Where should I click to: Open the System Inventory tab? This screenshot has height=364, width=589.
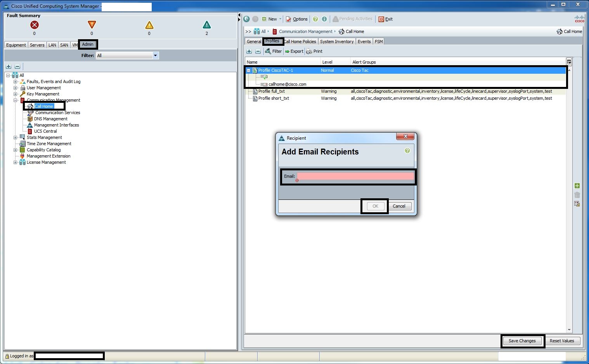336,42
